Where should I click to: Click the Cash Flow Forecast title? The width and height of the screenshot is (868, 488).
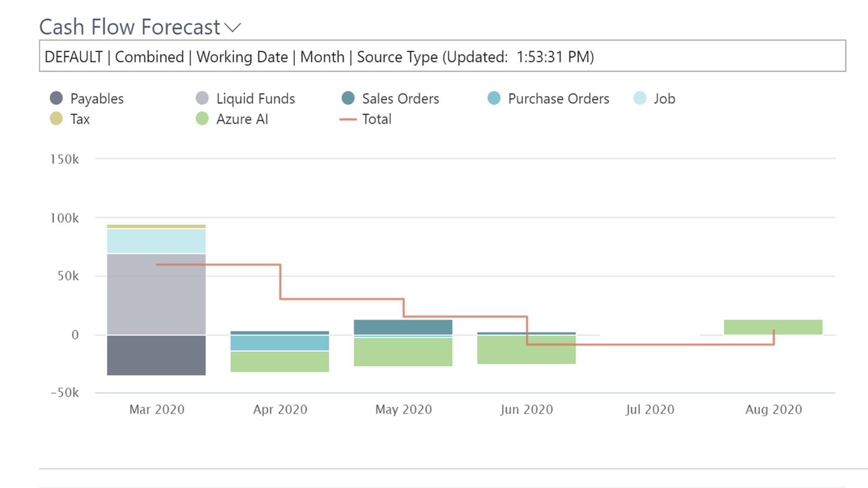tap(130, 27)
